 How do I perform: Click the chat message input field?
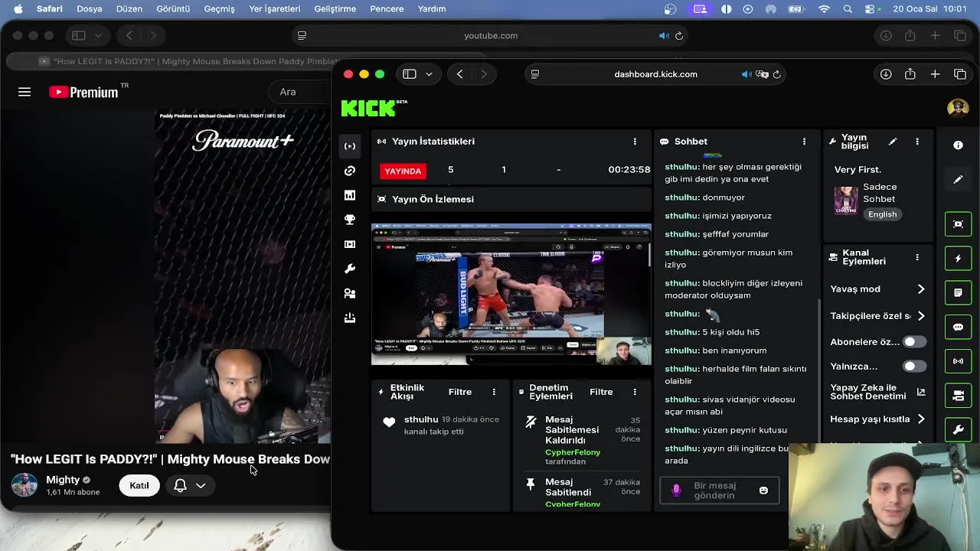[x=719, y=491]
